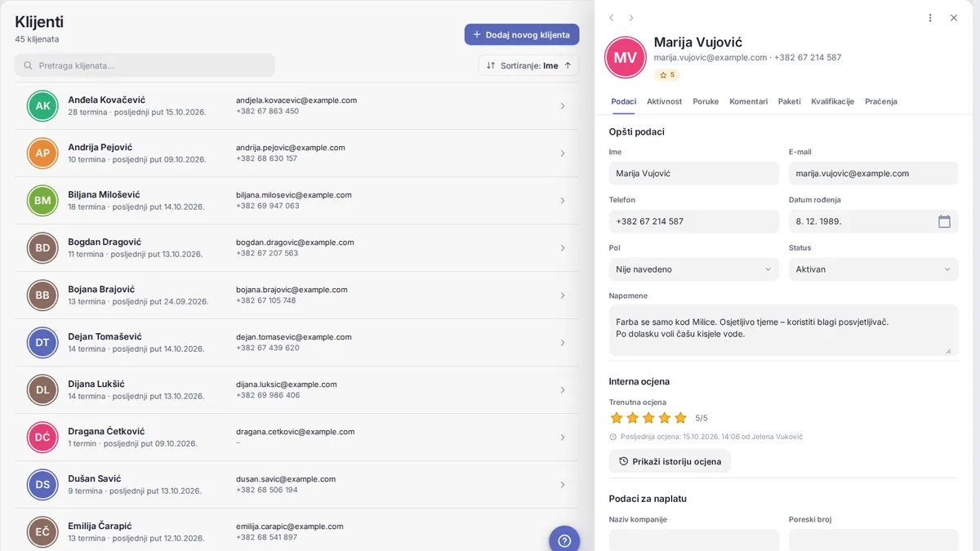This screenshot has height=551, width=980.
Task: Click the Telefon input field
Action: click(694, 221)
